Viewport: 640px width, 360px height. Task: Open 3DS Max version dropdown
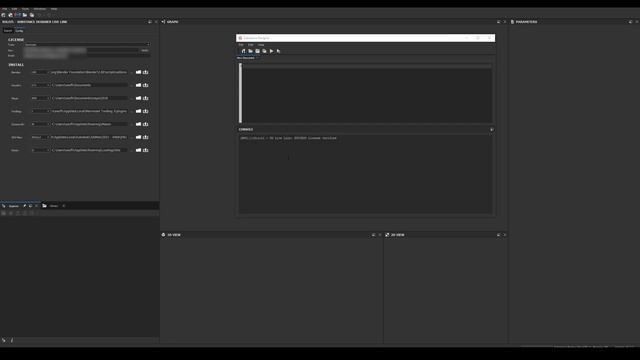pos(40,137)
